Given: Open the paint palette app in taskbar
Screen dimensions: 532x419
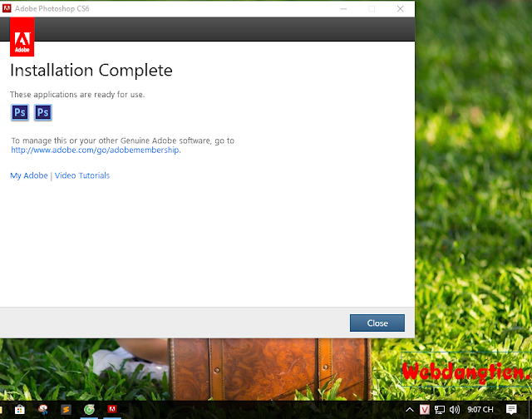Looking at the screenshot, I should [x=43, y=410].
